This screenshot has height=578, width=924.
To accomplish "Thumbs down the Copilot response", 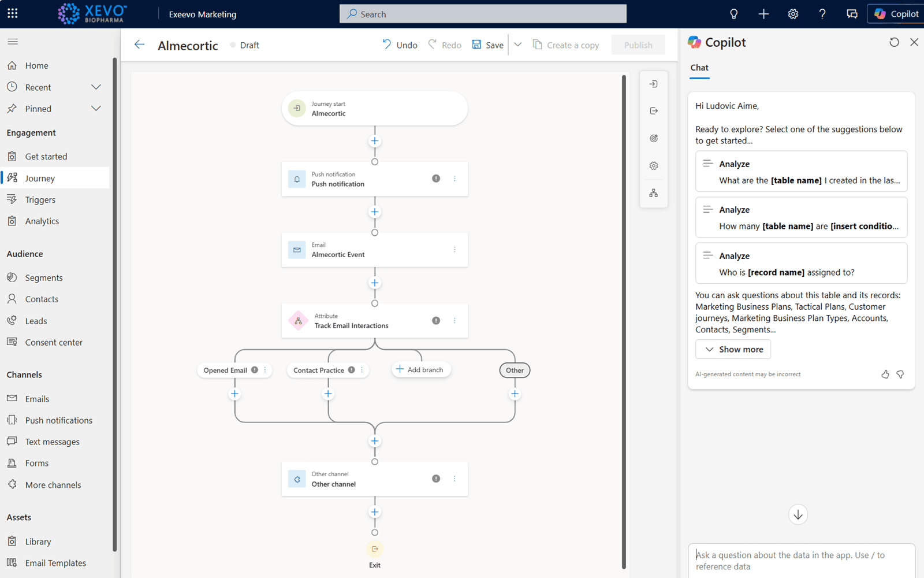I will point(900,375).
